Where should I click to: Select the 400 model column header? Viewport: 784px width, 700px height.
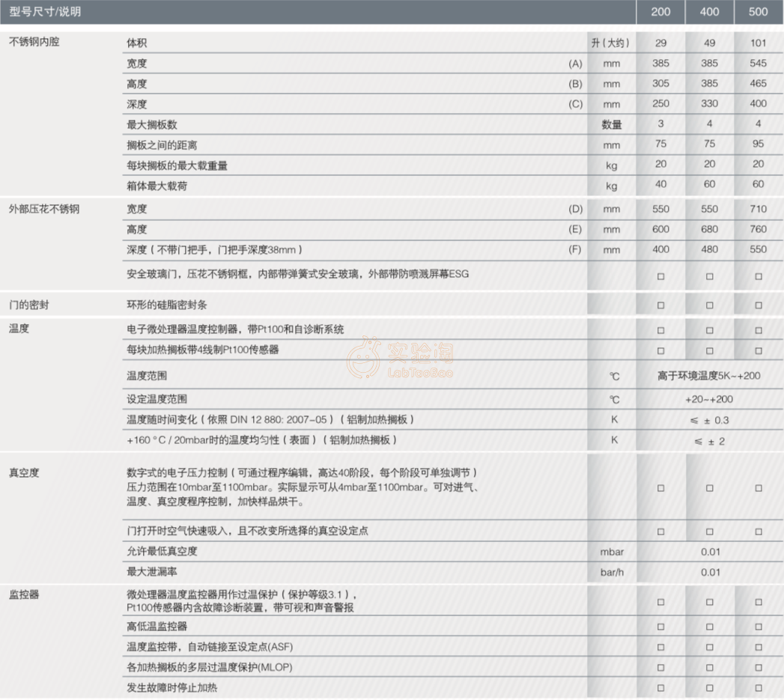click(x=709, y=12)
